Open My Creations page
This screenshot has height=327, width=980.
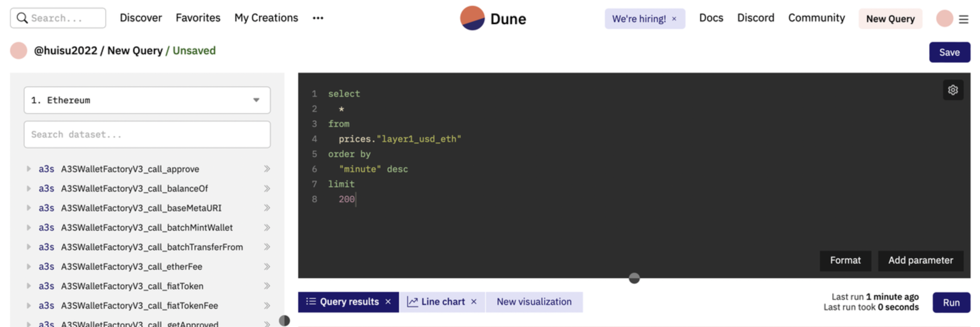click(x=266, y=18)
